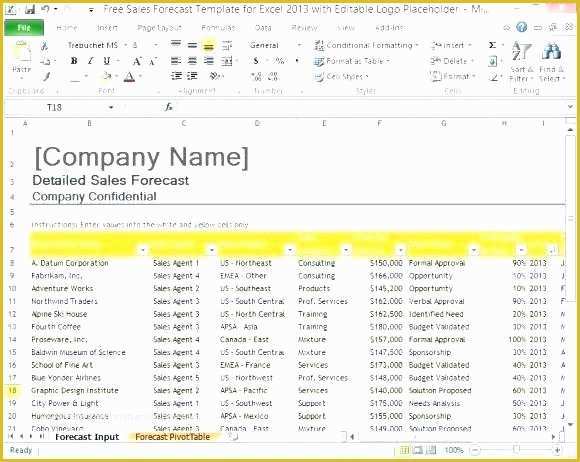Open the text orientation options
580x462 pixels.
(215, 76)
